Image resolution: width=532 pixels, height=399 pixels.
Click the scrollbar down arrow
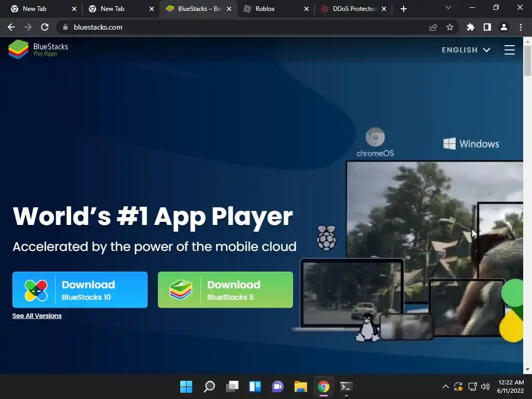(527, 369)
